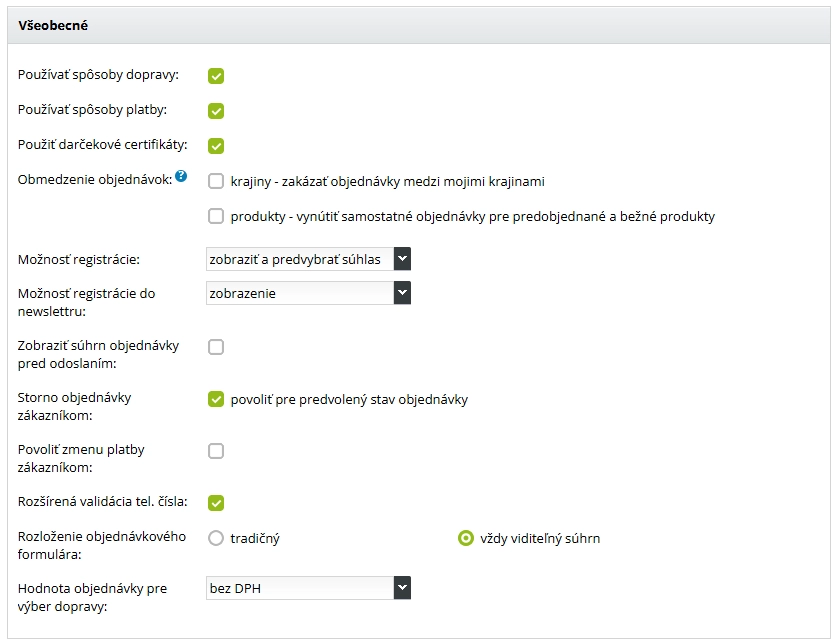Disable Rozšírená validácia tel. čísla checkbox
This screenshot has width=837, height=642.
pyautogui.click(x=216, y=503)
